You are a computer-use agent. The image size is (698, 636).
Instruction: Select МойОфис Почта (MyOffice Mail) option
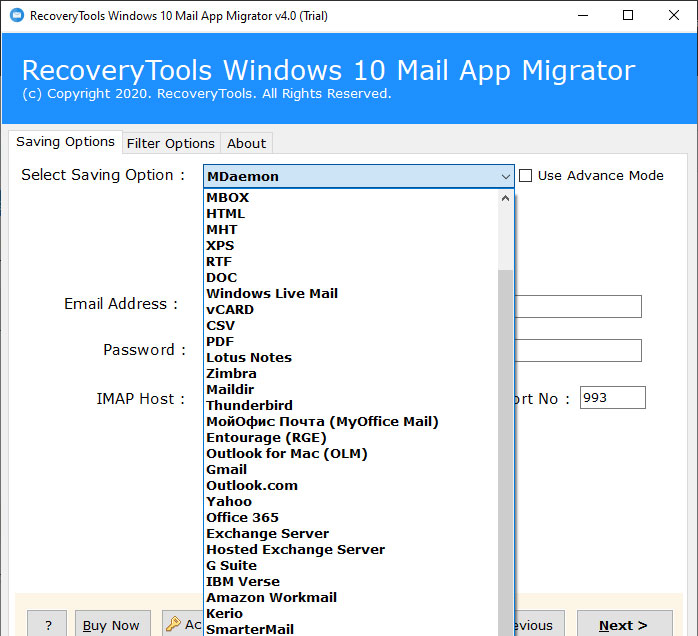coord(351,422)
